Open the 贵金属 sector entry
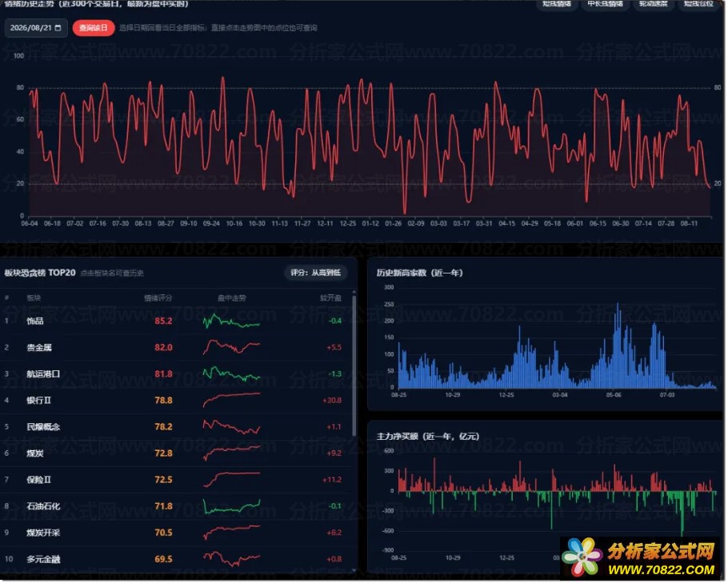 tap(39, 348)
